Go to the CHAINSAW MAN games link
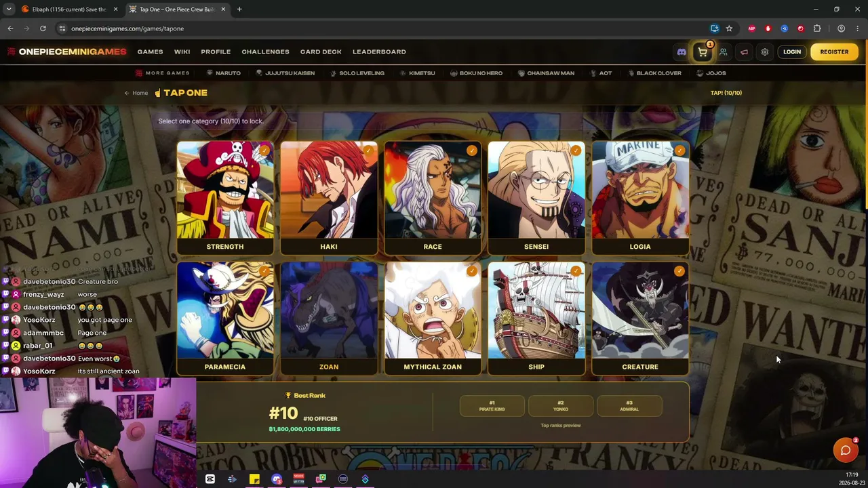 click(546, 73)
